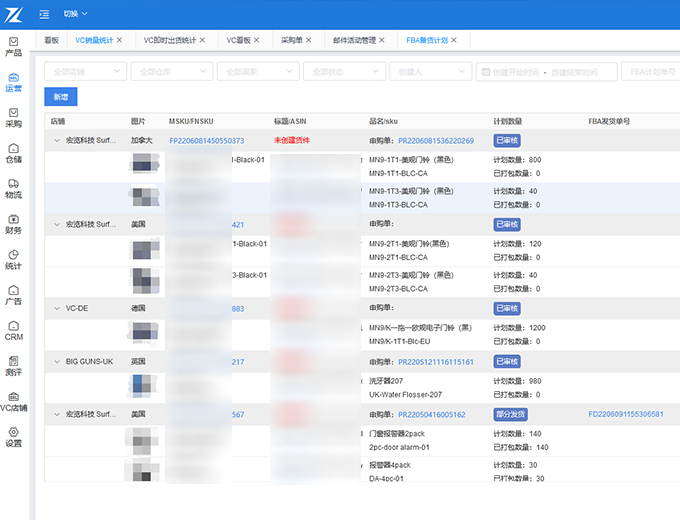Viewport: 680px width, 520px height.
Task: Switch to the VC销量统计 tab
Action: [94, 40]
